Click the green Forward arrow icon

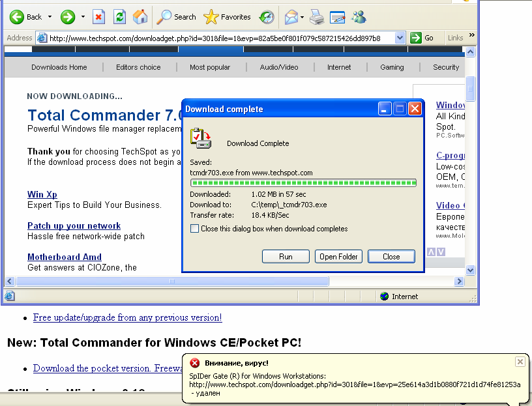point(68,17)
